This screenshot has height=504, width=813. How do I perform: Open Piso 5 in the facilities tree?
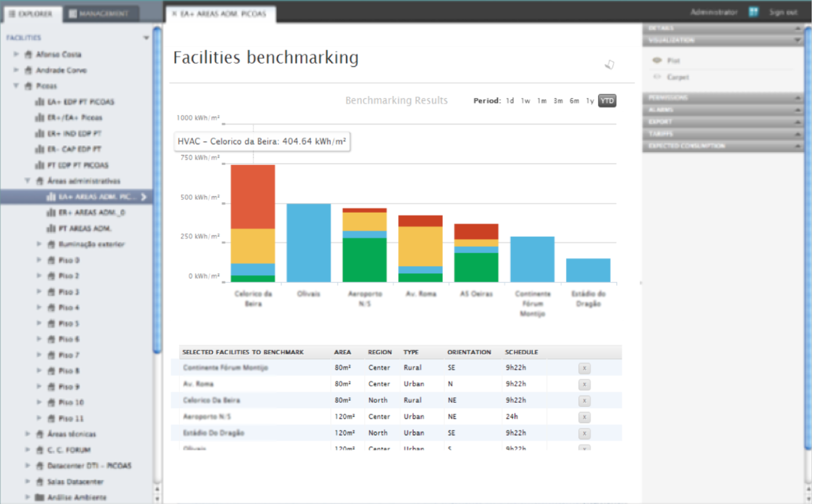(69, 324)
